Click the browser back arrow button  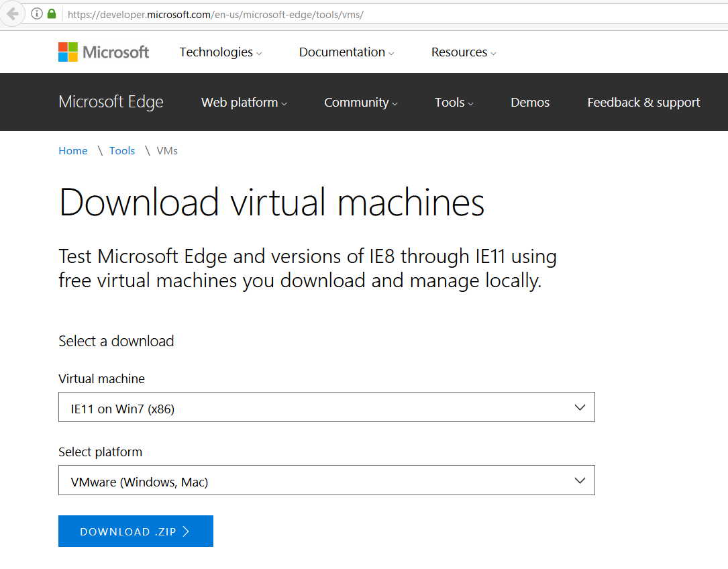[x=11, y=14]
